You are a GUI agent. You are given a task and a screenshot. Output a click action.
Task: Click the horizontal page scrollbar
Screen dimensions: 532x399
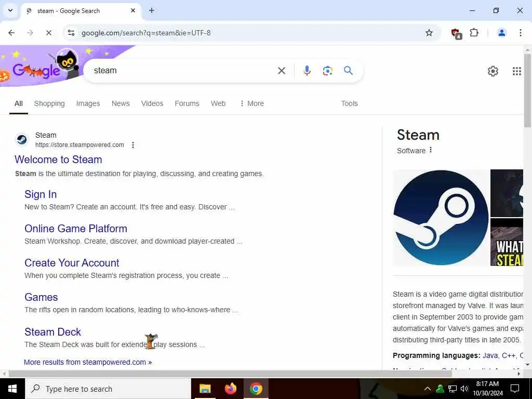pyautogui.click(x=230, y=374)
